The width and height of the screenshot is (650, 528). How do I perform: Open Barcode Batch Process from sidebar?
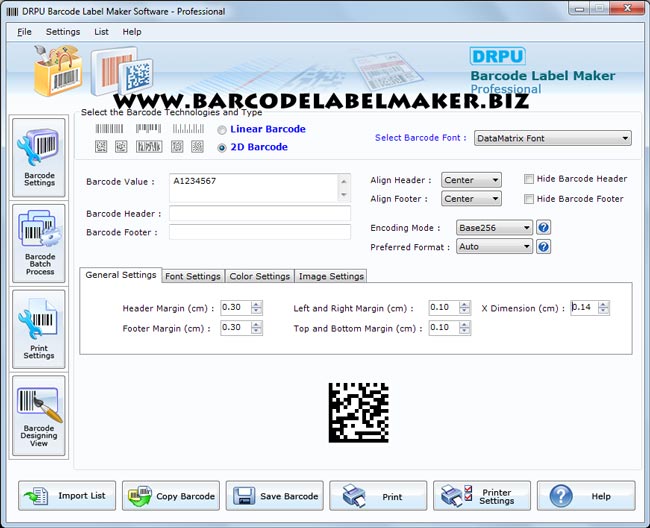point(39,243)
